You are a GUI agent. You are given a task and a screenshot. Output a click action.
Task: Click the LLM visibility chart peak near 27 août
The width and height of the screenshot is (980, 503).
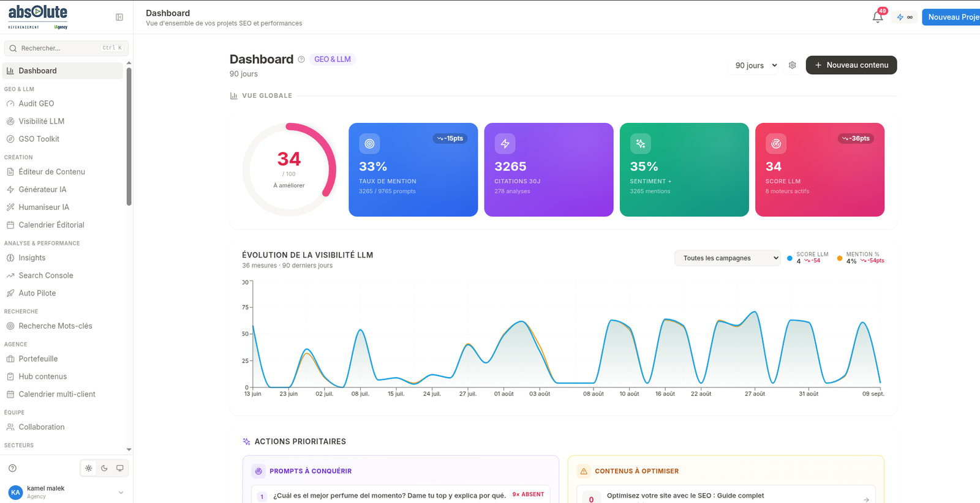pos(755,312)
